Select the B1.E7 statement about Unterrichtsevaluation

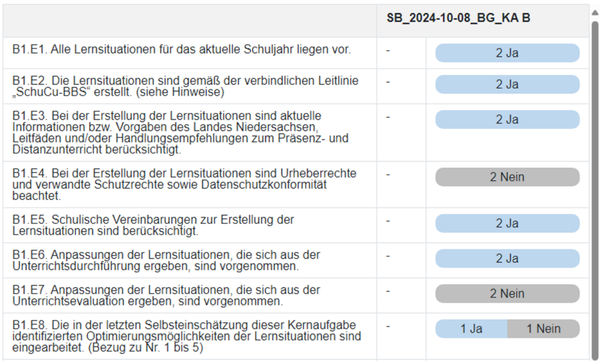click(166, 295)
